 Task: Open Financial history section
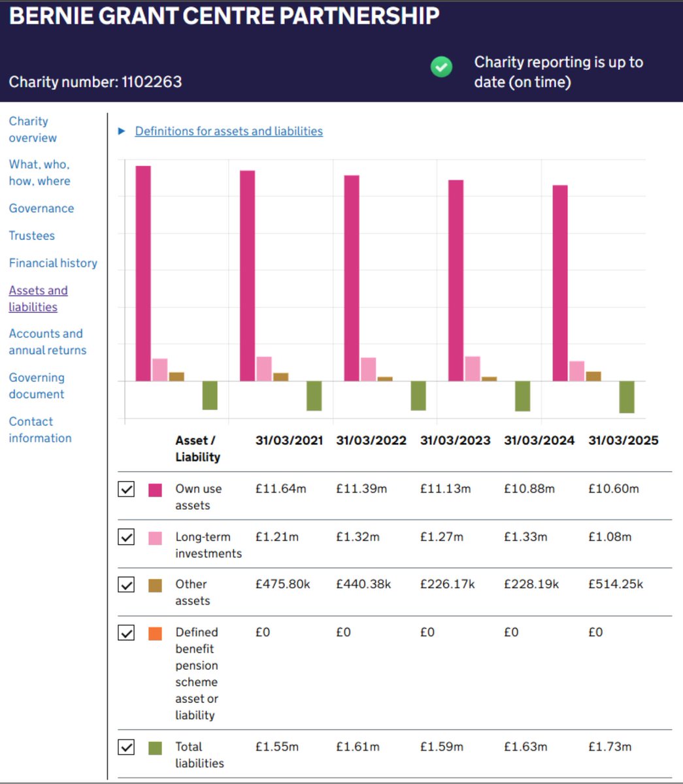(x=53, y=263)
